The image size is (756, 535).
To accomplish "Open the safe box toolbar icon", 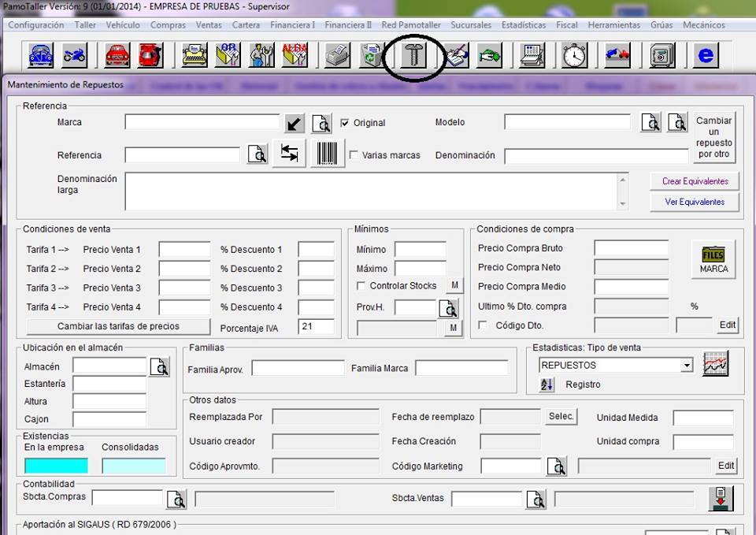I will click(662, 55).
